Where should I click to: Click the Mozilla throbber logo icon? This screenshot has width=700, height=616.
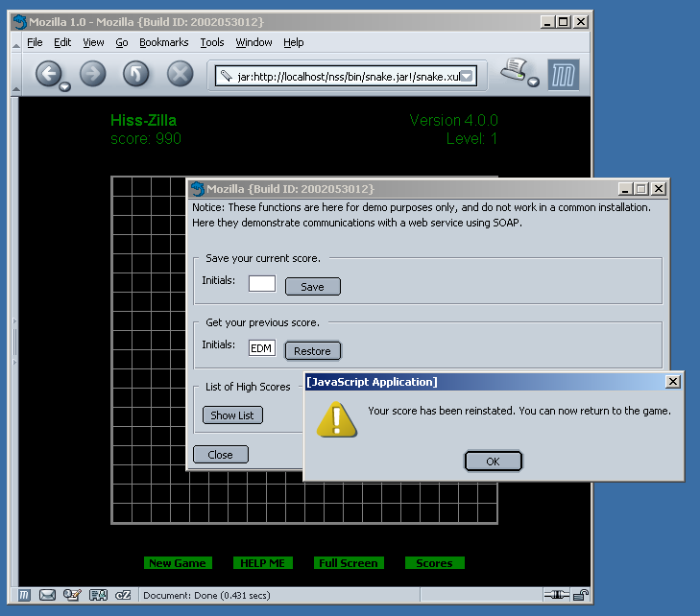[x=563, y=75]
